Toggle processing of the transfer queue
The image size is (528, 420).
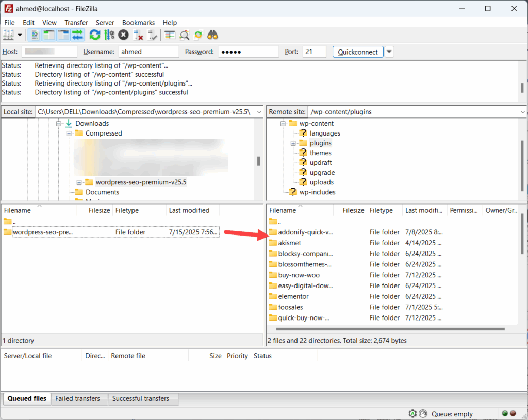(x=109, y=35)
